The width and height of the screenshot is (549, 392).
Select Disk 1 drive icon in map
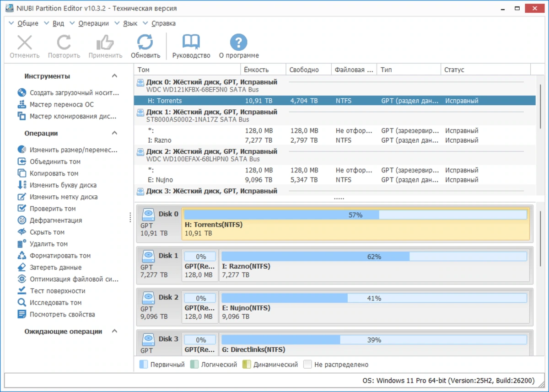[x=149, y=256]
